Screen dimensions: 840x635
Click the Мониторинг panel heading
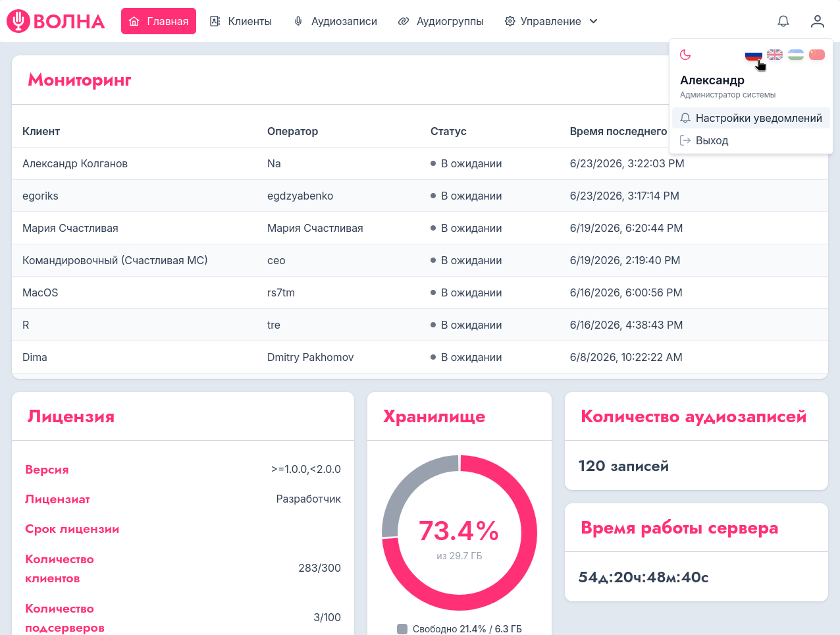pos(80,80)
